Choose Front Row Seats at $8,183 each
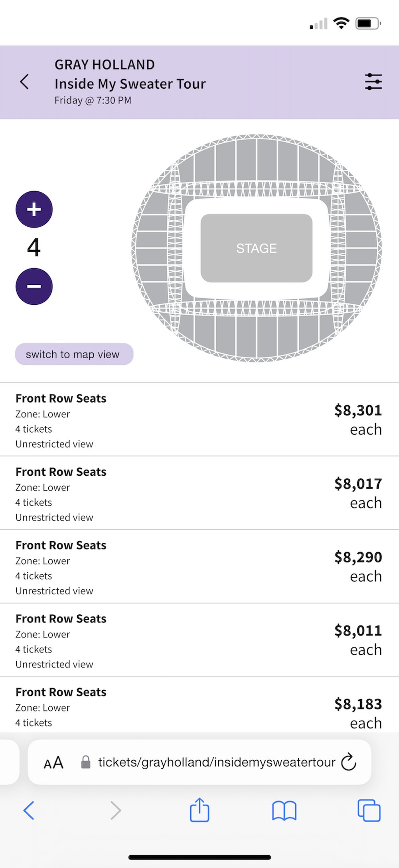The height and width of the screenshot is (868, 399). (199, 705)
